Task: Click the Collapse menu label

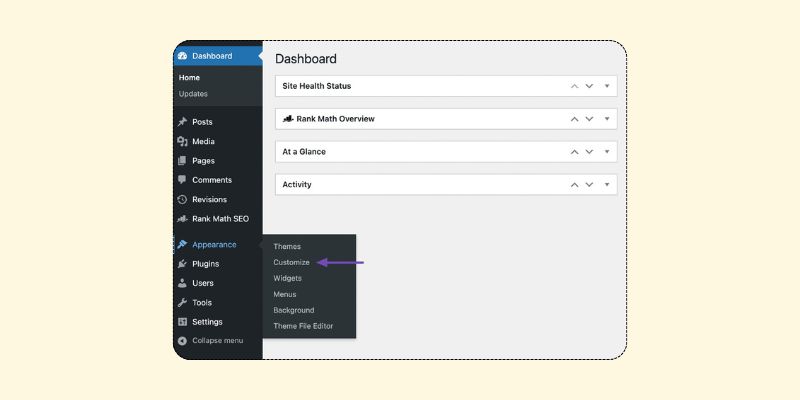Action: 218,341
